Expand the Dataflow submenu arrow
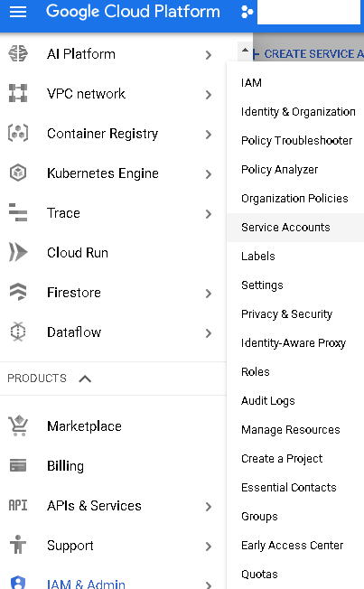Image resolution: width=364 pixels, height=589 pixels. point(209,333)
